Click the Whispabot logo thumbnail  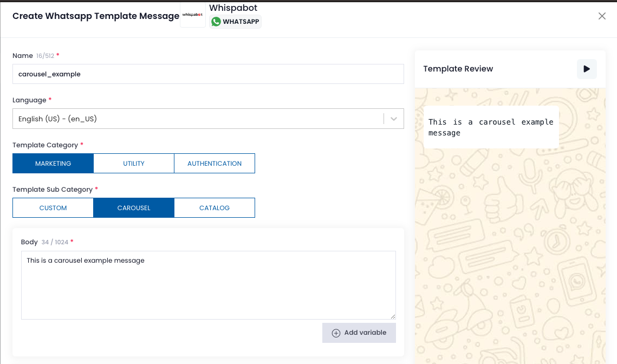pos(192,15)
